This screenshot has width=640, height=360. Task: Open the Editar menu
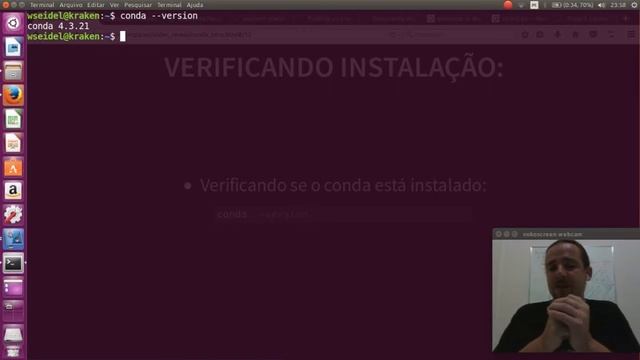96,5
